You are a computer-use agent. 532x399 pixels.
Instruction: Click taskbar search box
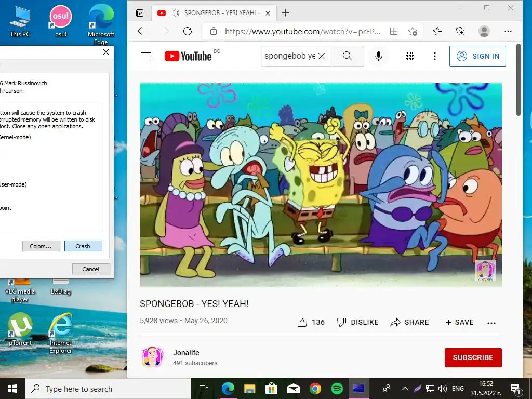tap(108, 389)
